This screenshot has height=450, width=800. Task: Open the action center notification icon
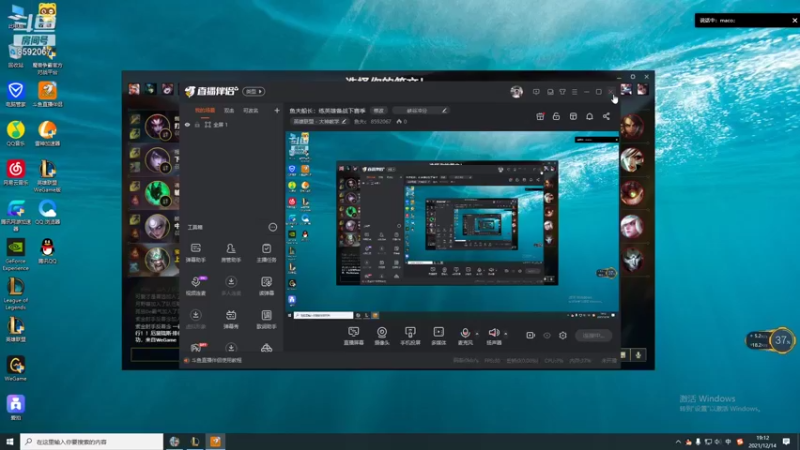[786, 442]
